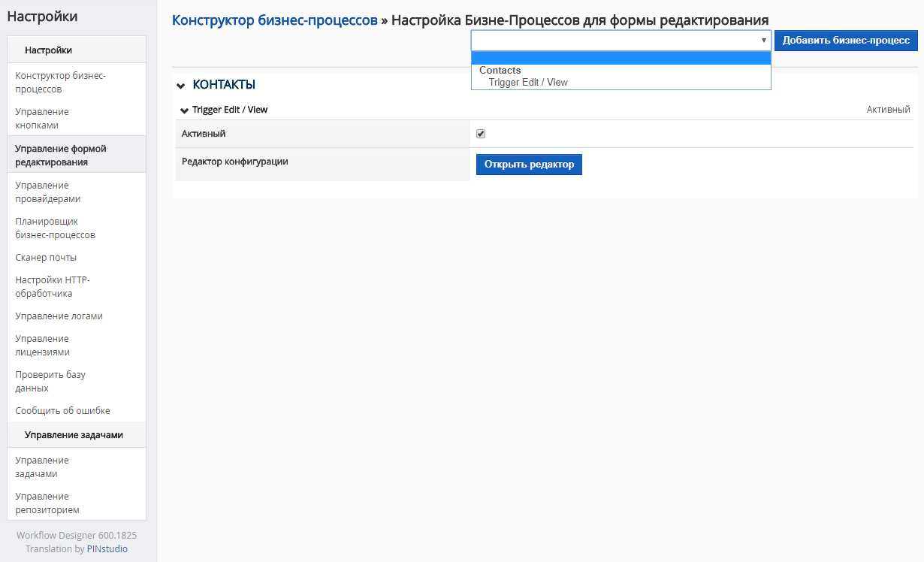The image size is (924, 562).
Task: Collapse the Trigger Edit / View chevron
Action: click(184, 110)
